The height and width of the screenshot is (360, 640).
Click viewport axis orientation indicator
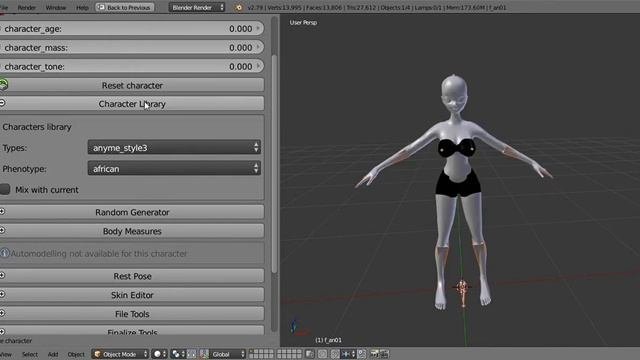[x=298, y=328]
